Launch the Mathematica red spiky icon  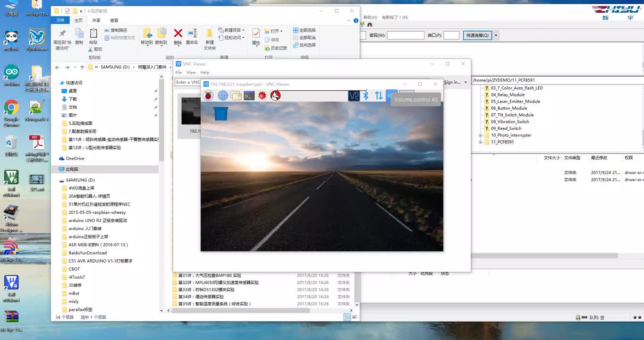coord(262,95)
